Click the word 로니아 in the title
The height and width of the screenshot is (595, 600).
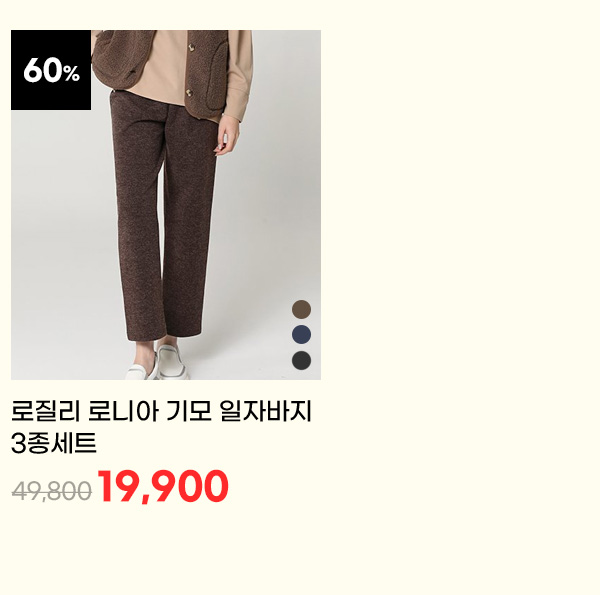pyautogui.click(x=123, y=411)
